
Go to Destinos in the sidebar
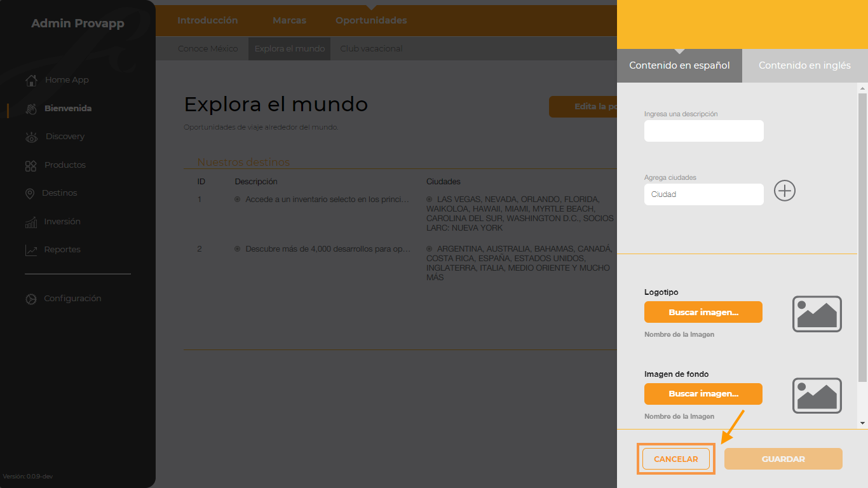coord(60,193)
